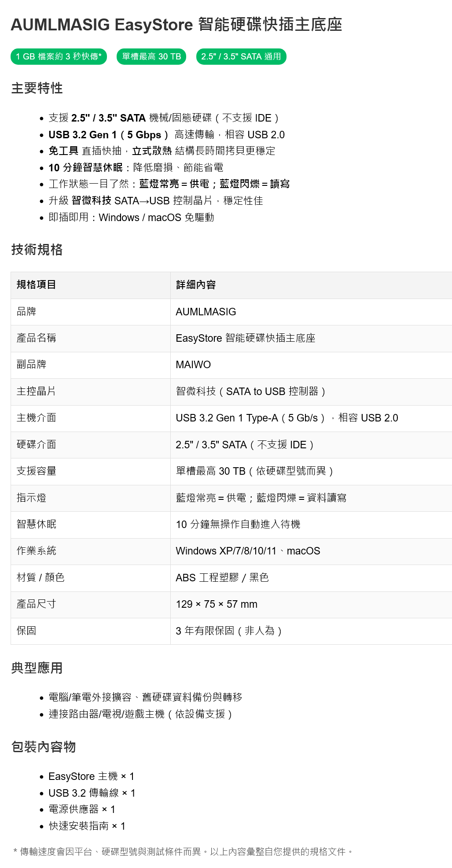Click the '單槽最高 30 TB' green badge
Screen dimensions: 452x868
tap(151, 56)
